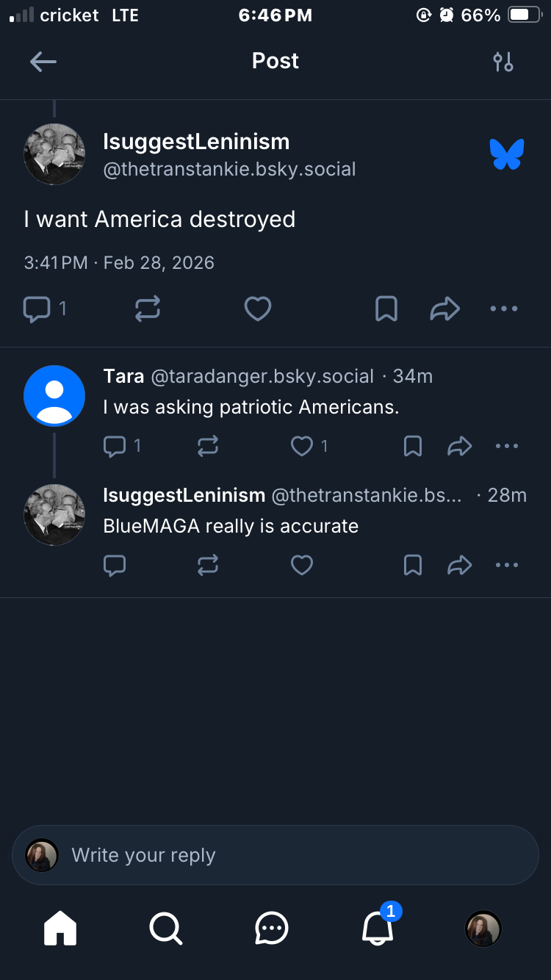Repost the main IsuggestLeninism post
This screenshot has width=551, height=980.
[148, 309]
